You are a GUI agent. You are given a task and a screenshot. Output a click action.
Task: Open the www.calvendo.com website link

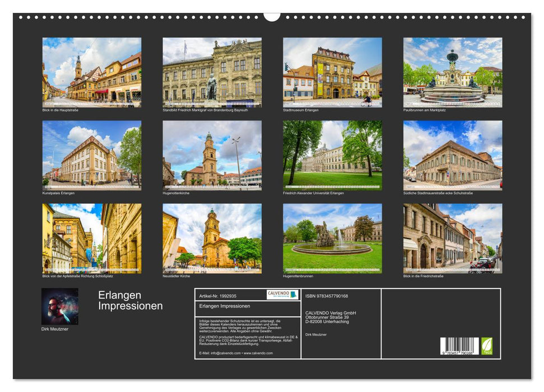[258, 353]
